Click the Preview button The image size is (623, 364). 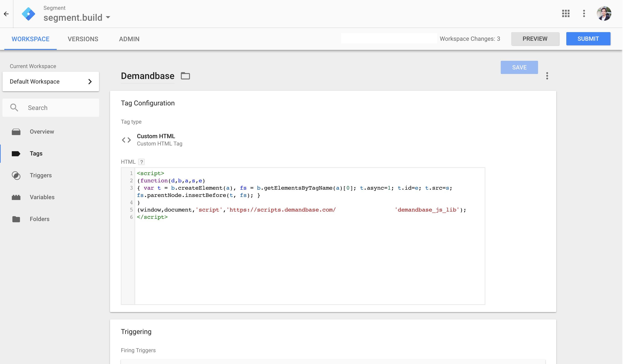[536, 39]
